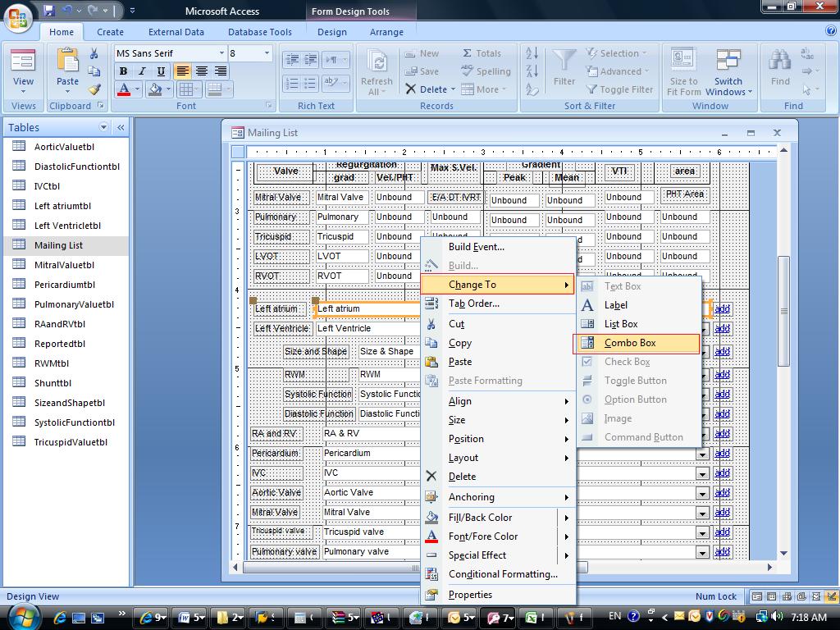Click the Combo Box icon in the submenu
The image size is (840, 630).
(x=587, y=343)
